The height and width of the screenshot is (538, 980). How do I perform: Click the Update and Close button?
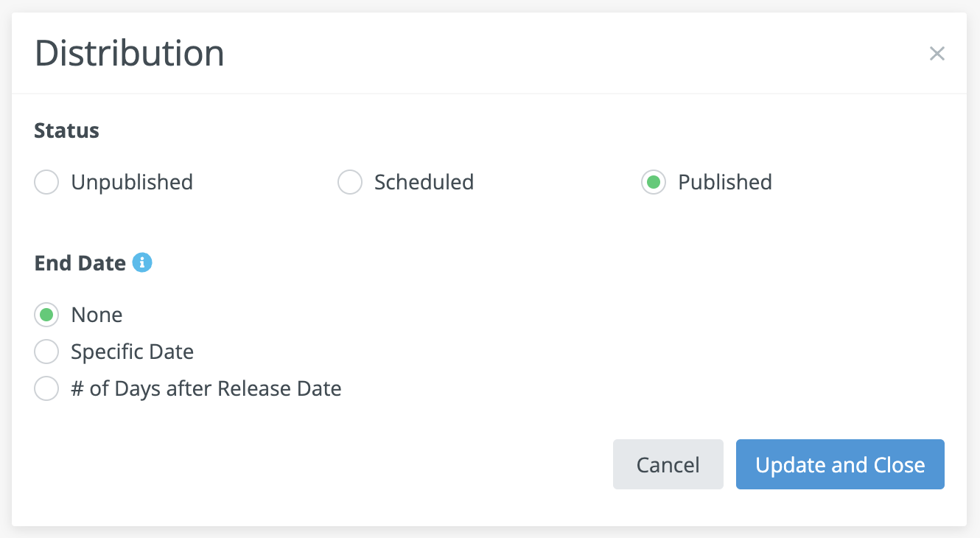pyautogui.click(x=840, y=464)
